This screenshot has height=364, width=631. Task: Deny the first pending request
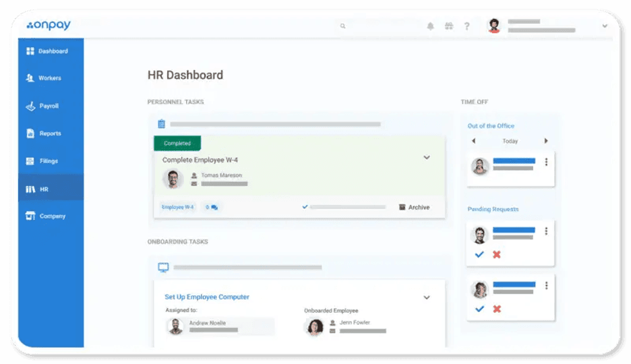pyautogui.click(x=497, y=254)
